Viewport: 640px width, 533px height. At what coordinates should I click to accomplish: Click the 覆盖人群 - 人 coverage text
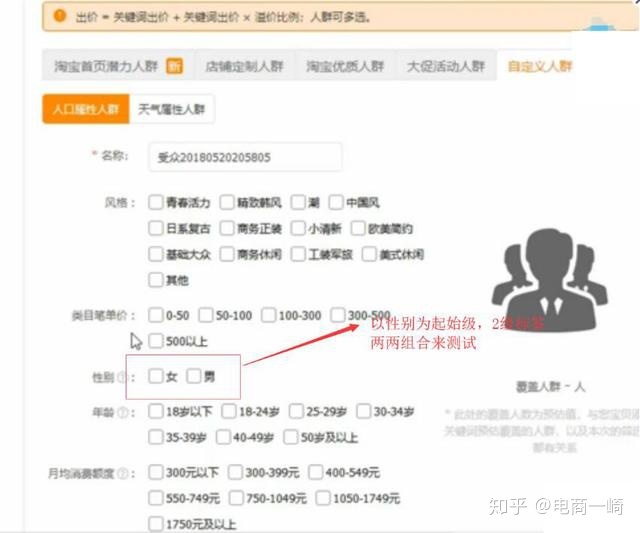tap(550, 386)
